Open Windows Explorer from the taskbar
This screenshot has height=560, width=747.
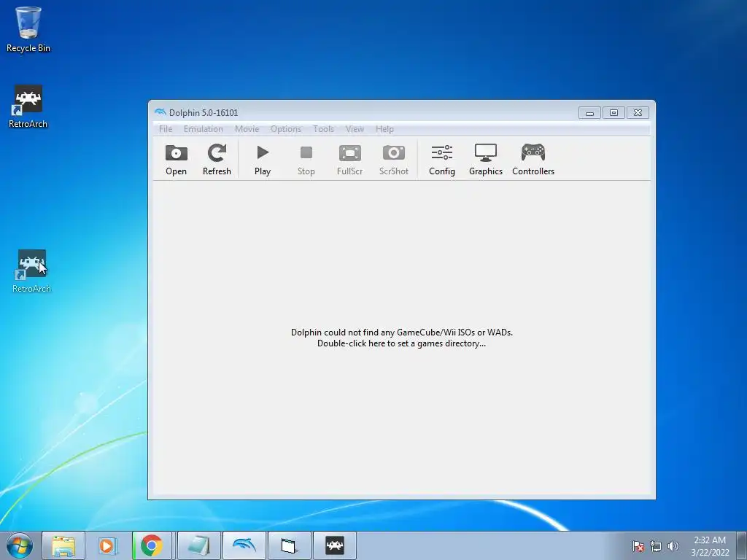click(63, 545)
